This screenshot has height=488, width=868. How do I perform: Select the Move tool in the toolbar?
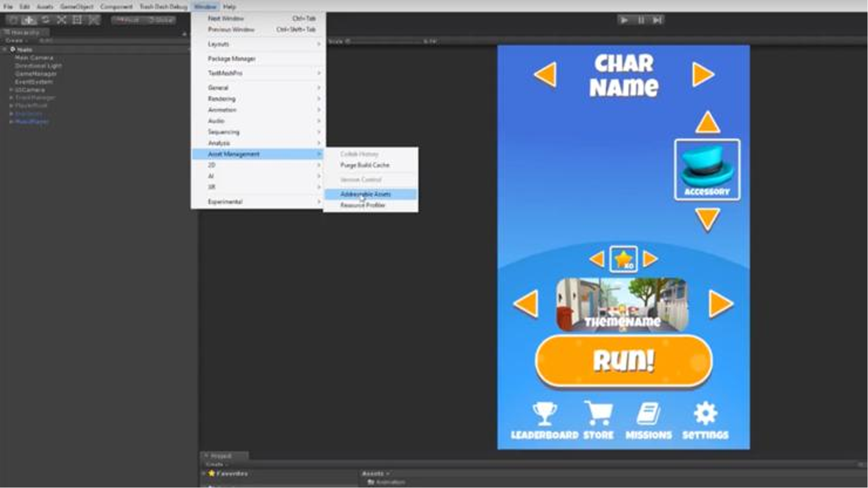coord(29,20)
